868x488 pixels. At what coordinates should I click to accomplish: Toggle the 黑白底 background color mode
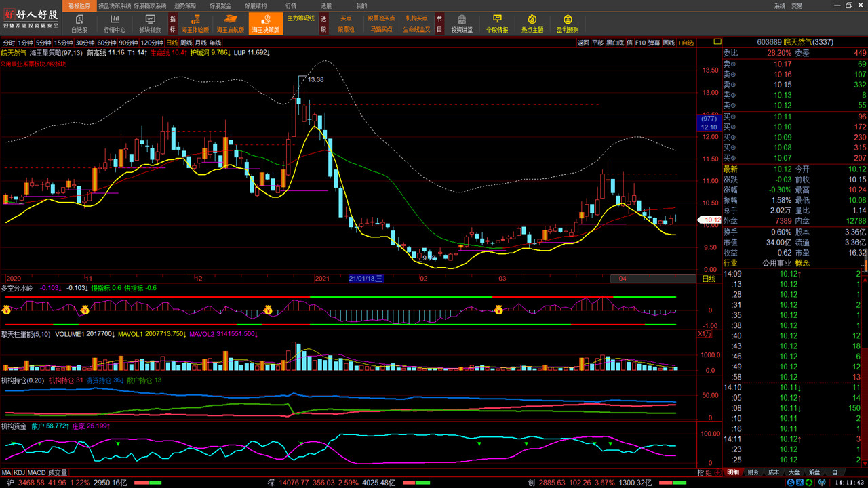click(614, 43)
